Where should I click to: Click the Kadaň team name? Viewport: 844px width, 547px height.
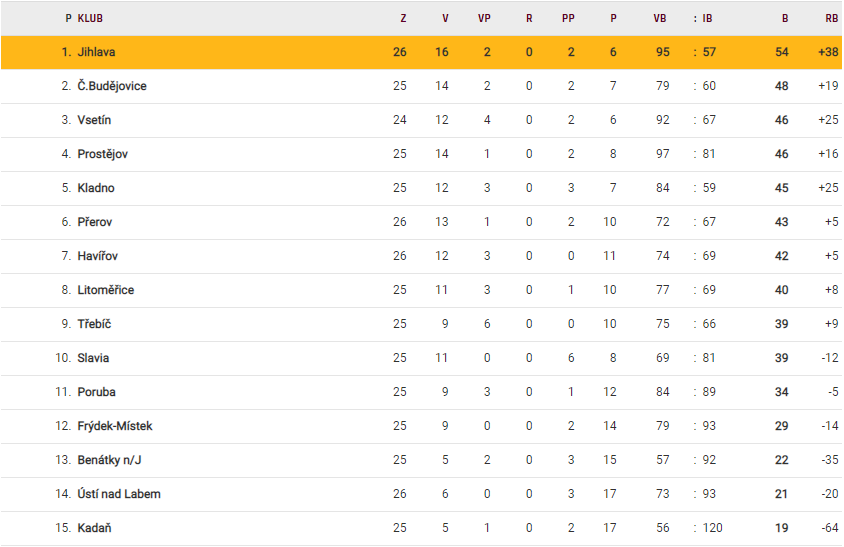point(94,528)
